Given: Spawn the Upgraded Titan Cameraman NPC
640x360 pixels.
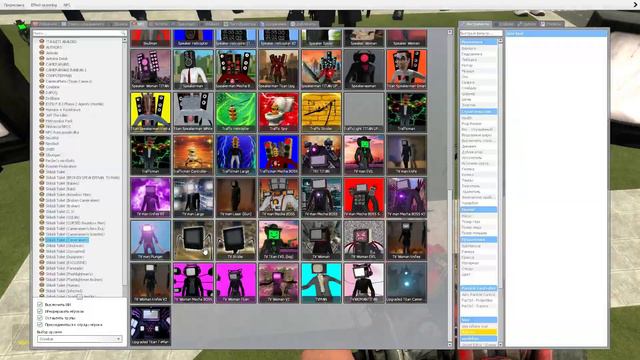Looking at the screenshot, I should point(407,282).
